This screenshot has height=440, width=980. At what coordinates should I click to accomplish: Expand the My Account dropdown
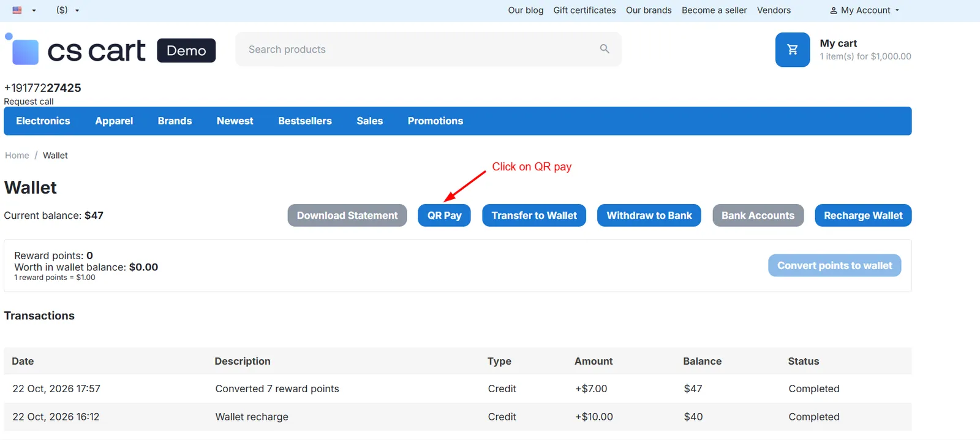coord(865,10)
